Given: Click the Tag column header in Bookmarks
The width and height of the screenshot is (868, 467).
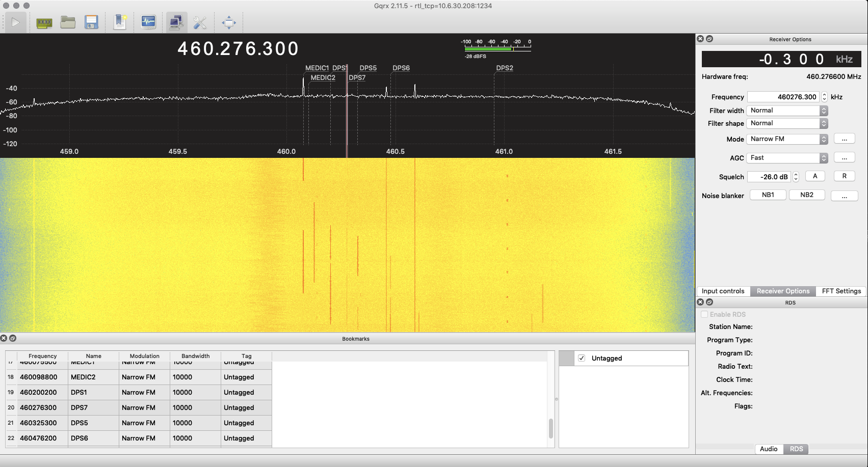Looking at the screenshot, I should click(x=247, y=356).
